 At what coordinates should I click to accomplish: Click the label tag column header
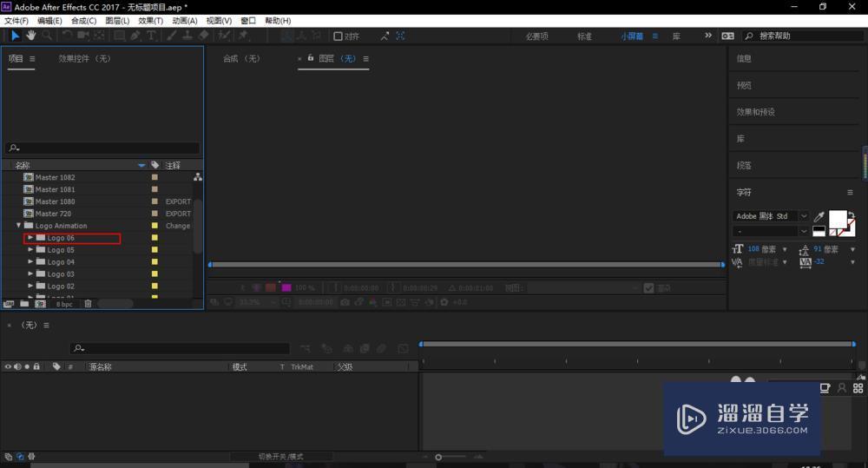pos(155,165)
